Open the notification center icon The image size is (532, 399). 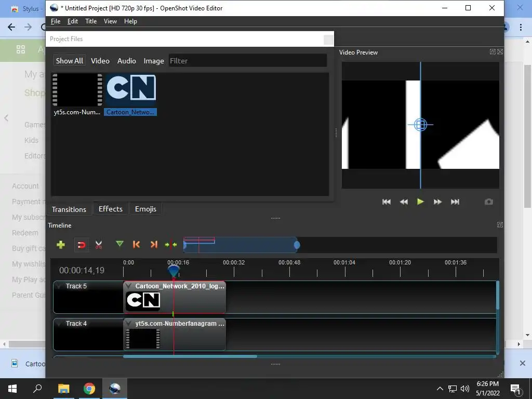pyautogui.click(x=515, y=389)
